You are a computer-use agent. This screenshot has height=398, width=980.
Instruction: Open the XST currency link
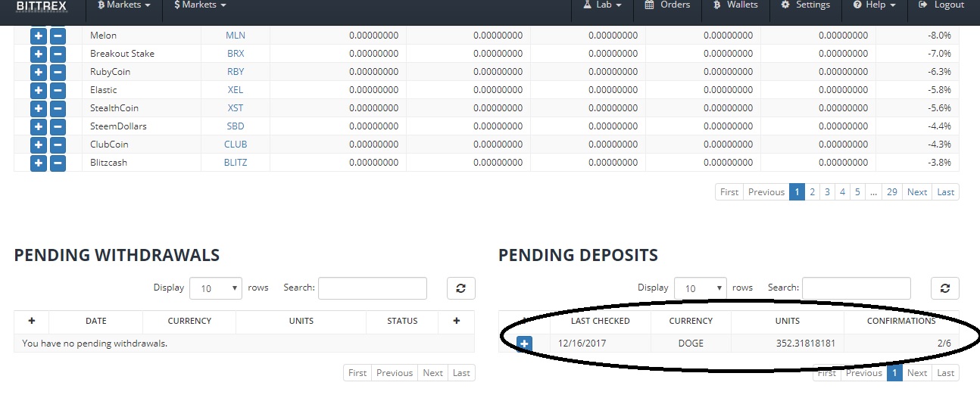236,108
